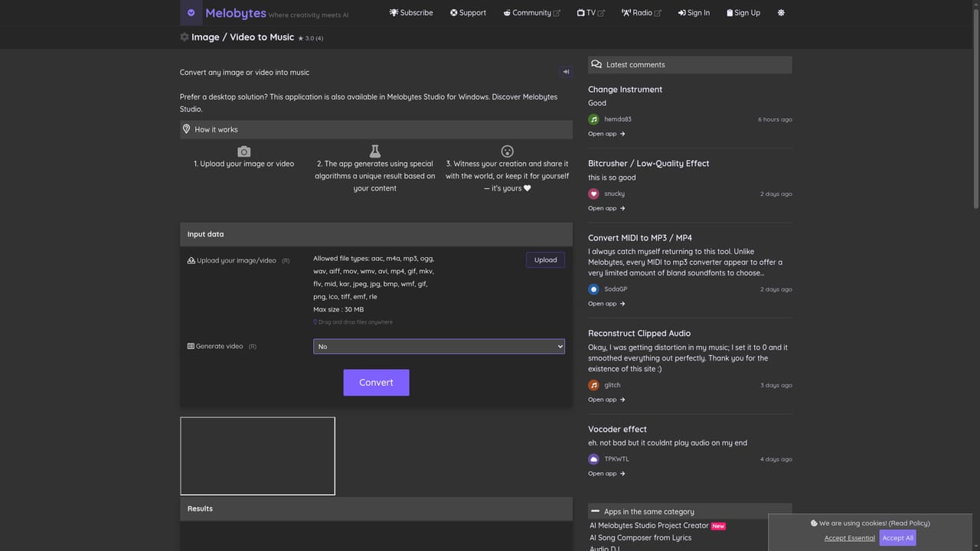Click glitch's orange music avatar
This screenshot has width=980, height=551.
(593, 385)
